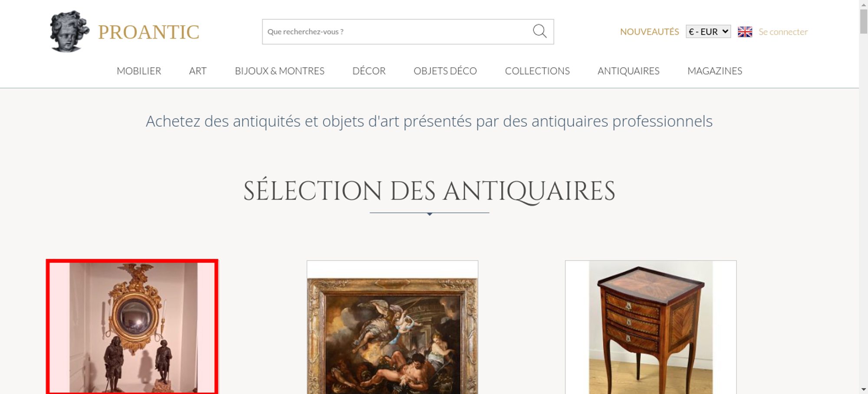
Task: Open the gilded convex mirror thumbnail
Action: tap(132, 327)
